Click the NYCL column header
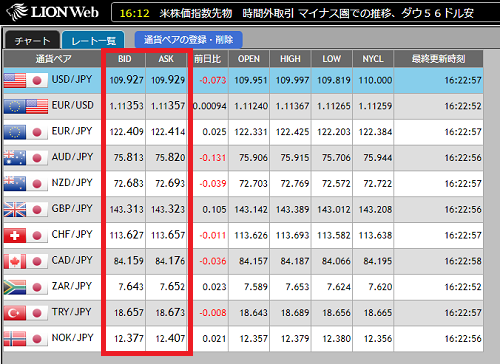Image resolution: width=500 pixels, height=364 pixels. click(373, 59)
